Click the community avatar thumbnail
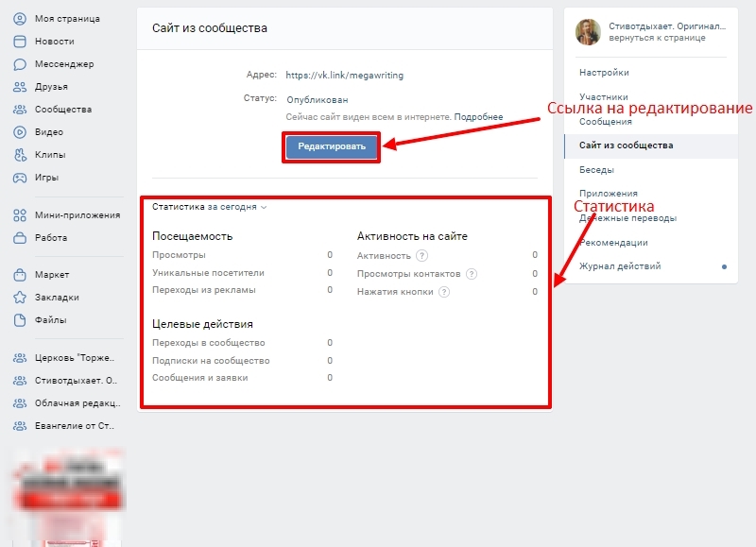Screen dimensions: 756x547 click(587, 32)
